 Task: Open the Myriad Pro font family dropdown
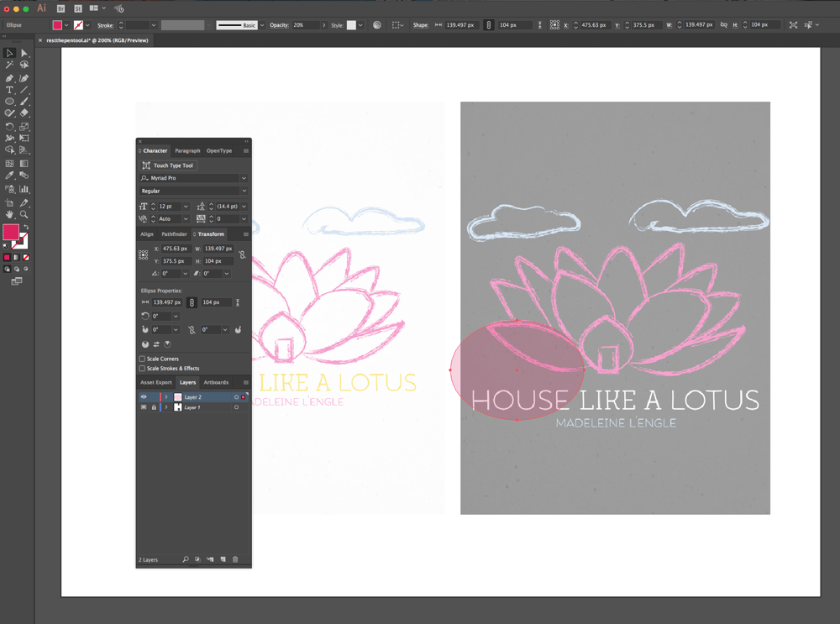[244, 178]
